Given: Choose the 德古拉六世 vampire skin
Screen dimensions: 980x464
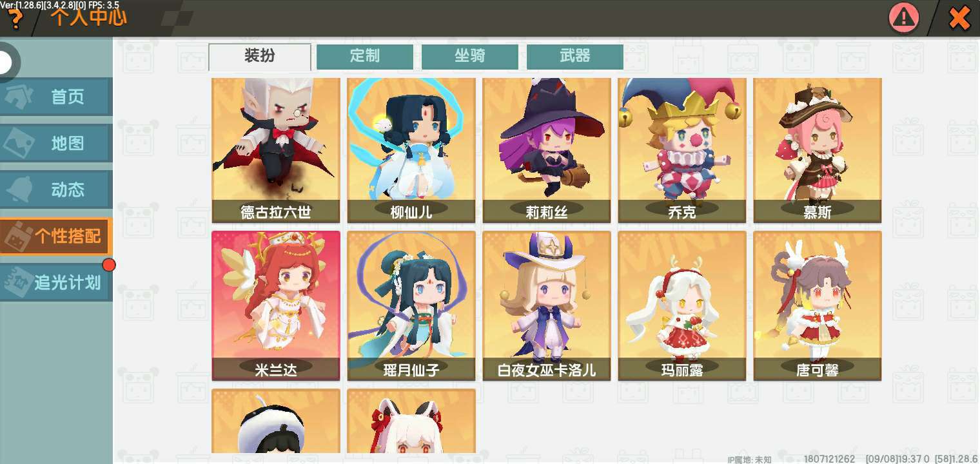Looking at the screenshot, I should point(276,150).
